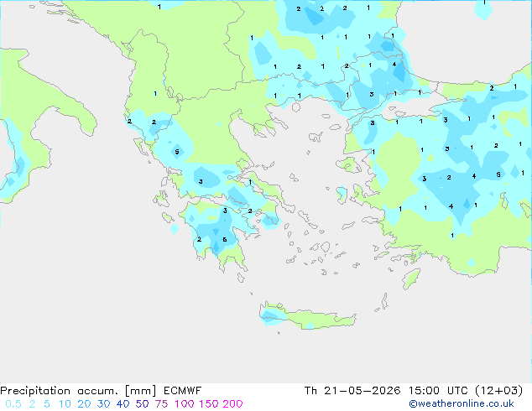
Task: Click the '(12+03)' forecast offset text
Action: pos(499,391)
